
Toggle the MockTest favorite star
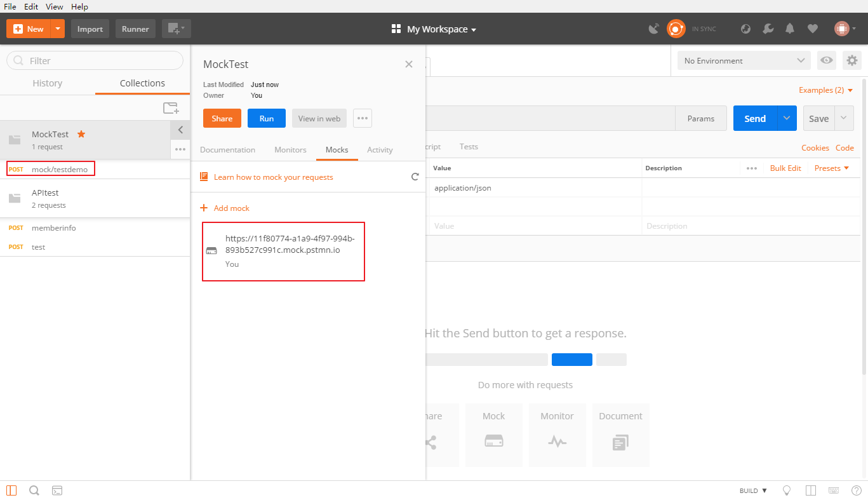[81, 134]
